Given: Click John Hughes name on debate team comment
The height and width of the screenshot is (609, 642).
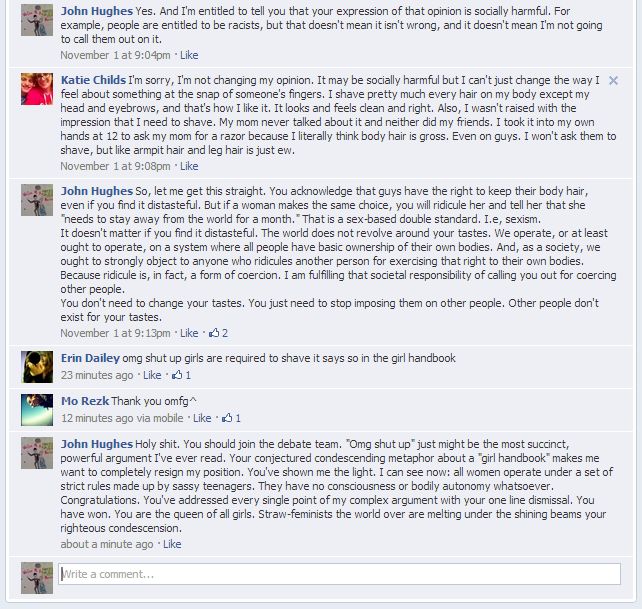Looking at the screenshot, I should (97, 444).
